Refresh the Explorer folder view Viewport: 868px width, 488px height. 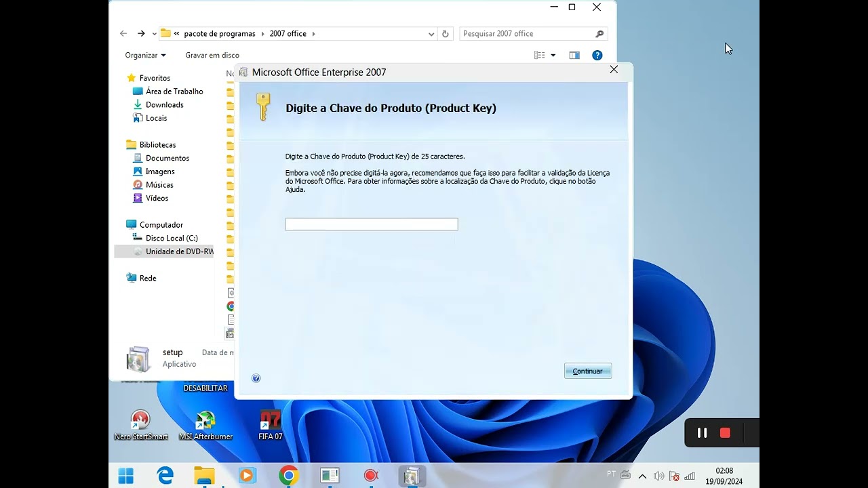446,34
